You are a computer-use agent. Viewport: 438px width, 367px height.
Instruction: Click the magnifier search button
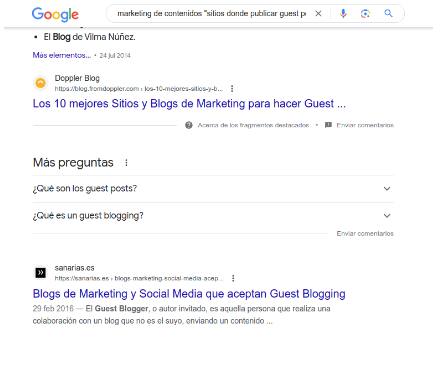click(x=388, y=14)
